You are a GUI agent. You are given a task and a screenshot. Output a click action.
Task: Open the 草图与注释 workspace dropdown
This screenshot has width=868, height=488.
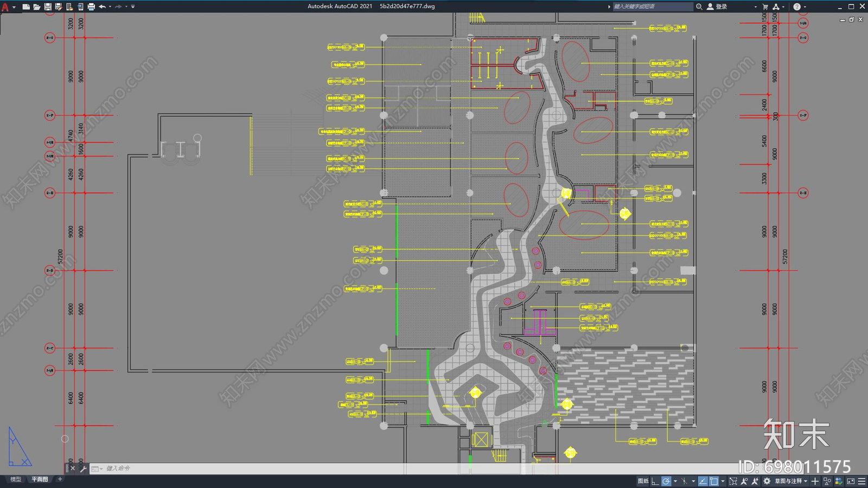pyautogui.click(x=791, y=481)
